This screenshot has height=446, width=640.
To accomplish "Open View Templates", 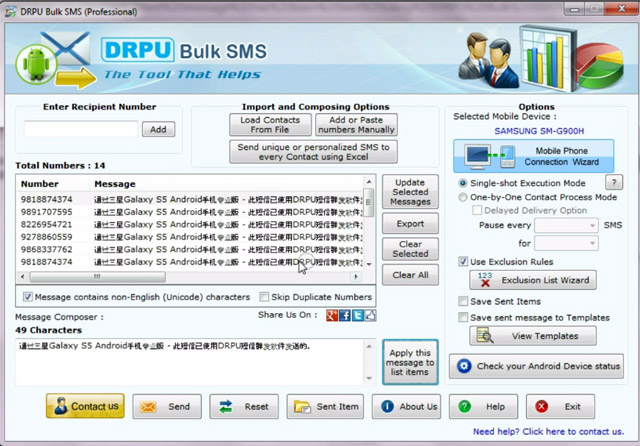I will [533, 336].
